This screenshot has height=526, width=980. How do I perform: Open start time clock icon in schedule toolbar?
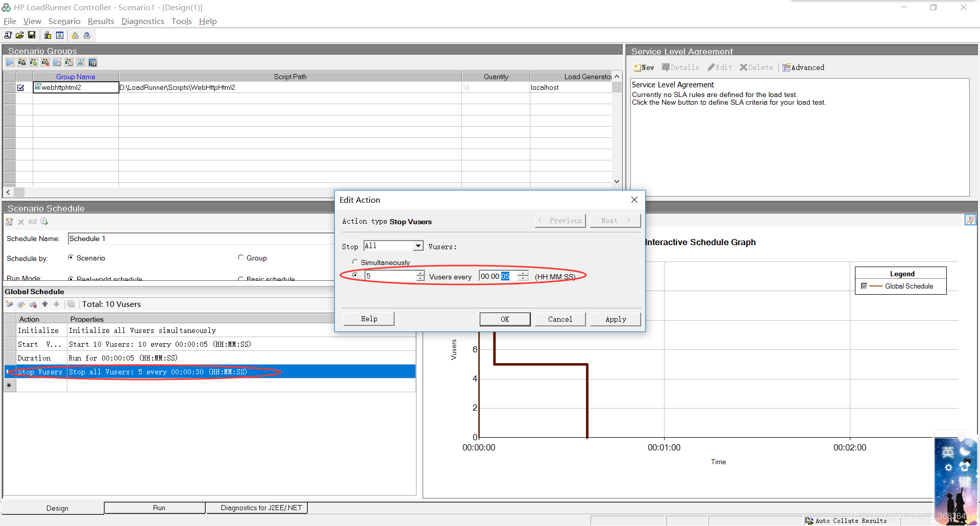pos(44,222)
